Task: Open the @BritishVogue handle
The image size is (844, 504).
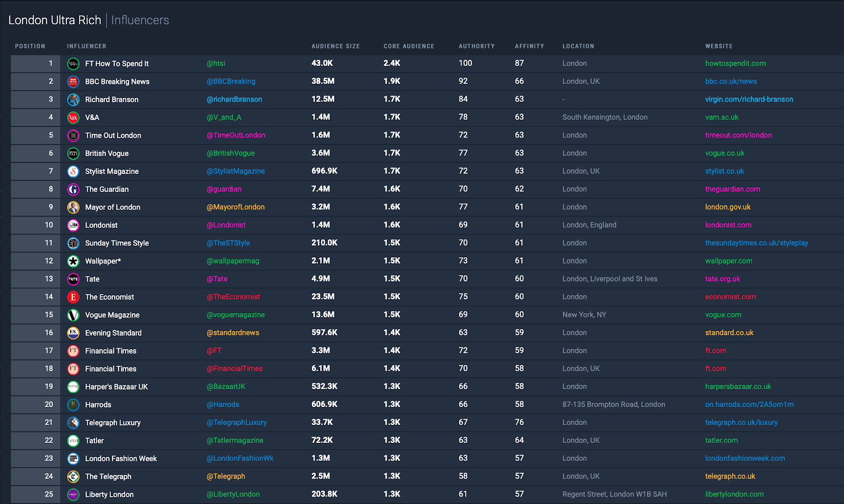Action: click(x=231, y=153)
